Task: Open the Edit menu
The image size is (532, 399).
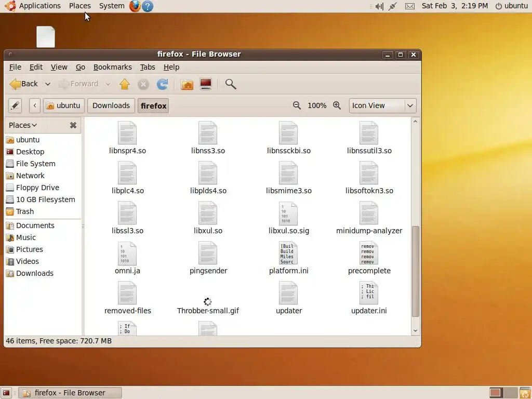Action: coord(36,67)
